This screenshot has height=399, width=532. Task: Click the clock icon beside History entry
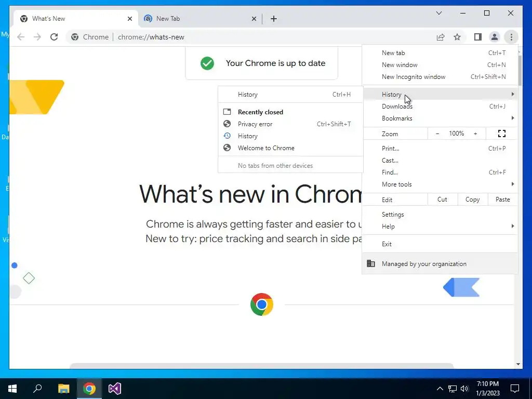227,136
